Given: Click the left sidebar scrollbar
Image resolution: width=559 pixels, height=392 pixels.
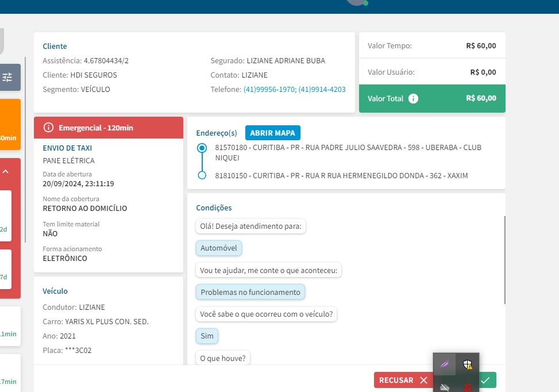Looking at the screenshot, I should tap(25, 150).
